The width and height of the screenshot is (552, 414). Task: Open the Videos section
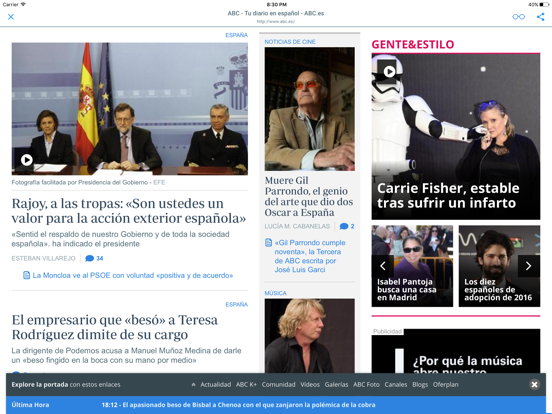pyautogui.click(x=310, y=384)
